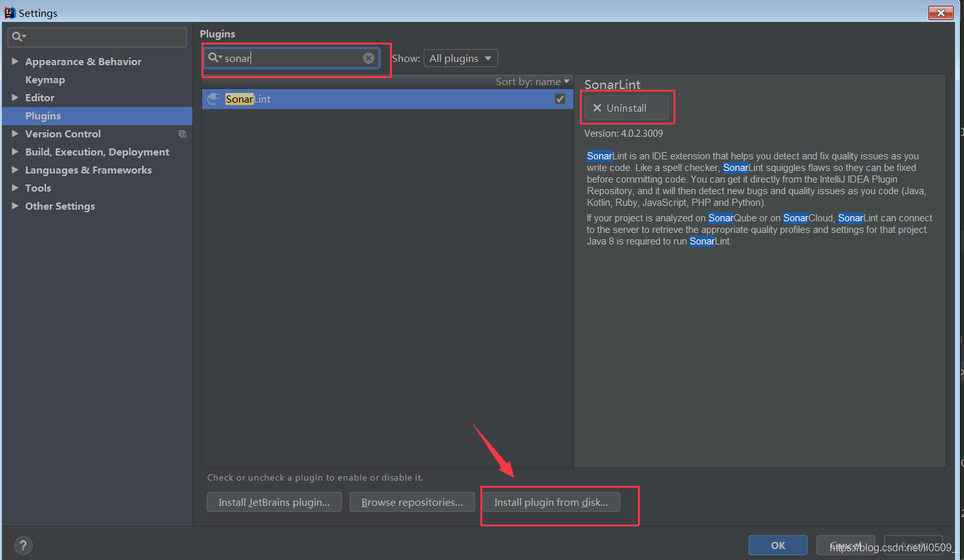
Task: Click the Plugins heading above the search
Action: point(218,34)
